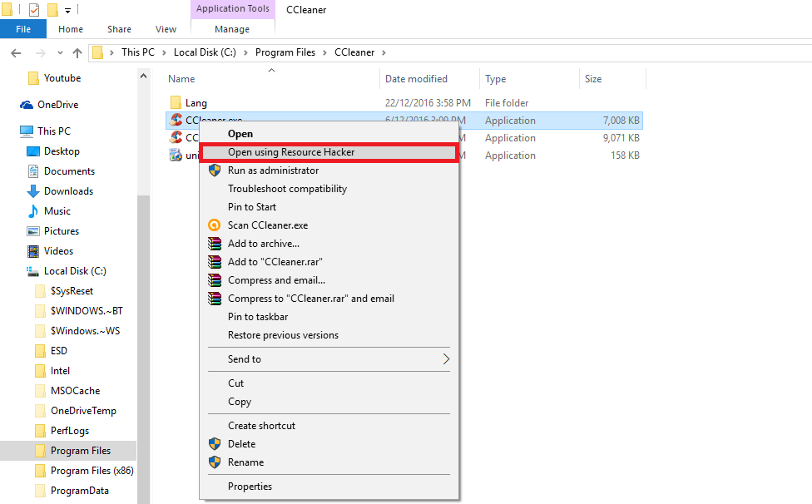Open Documents in navigation pane
The height and width of the screenshot is (504, 812).
click(x=69, y=171)
